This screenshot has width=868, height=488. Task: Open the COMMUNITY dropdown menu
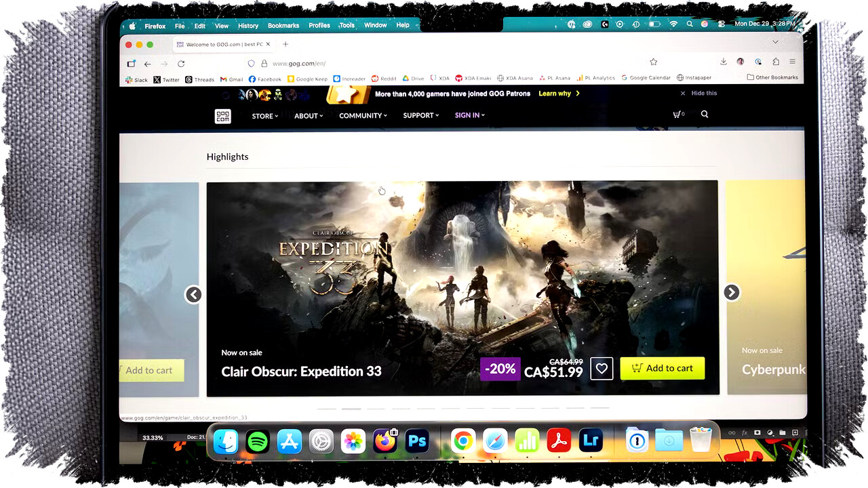pyautogui.click(x=361, y=115)
